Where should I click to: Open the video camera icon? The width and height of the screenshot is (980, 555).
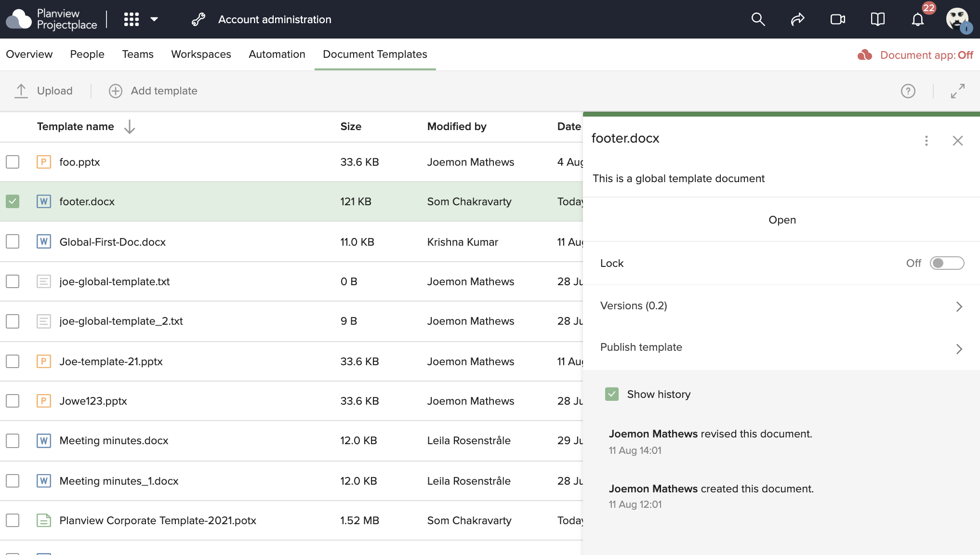(x=838, y=19)
